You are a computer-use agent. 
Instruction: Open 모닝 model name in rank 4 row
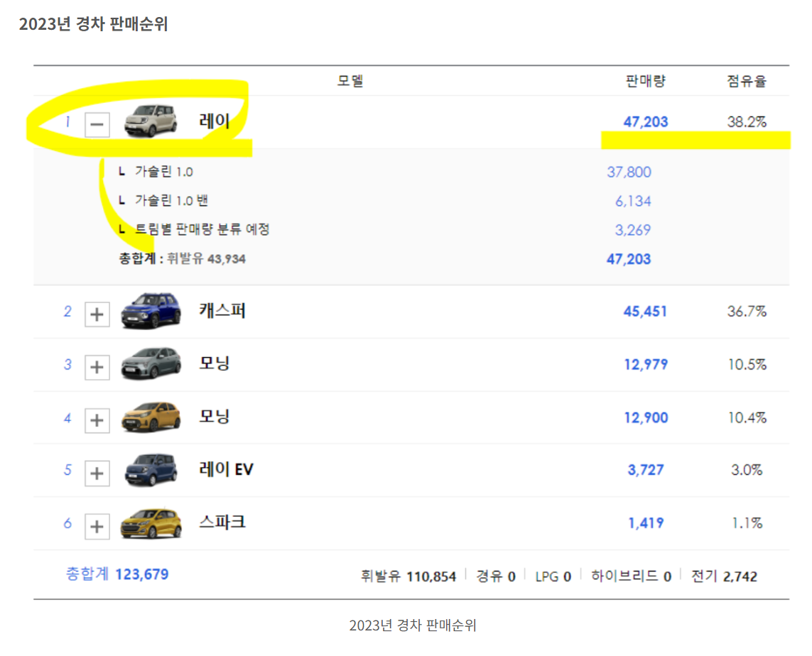tap(215, 417)
